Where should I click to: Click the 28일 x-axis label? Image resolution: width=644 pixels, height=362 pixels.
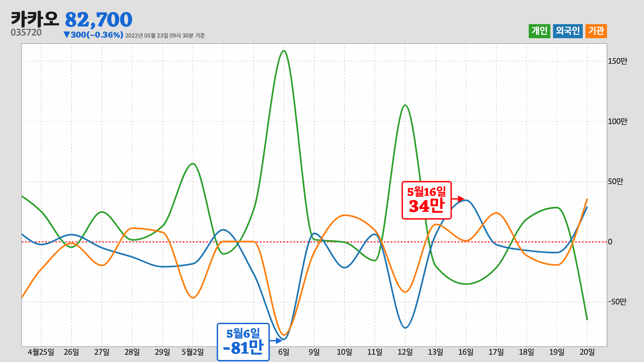(x=132, y=352)
